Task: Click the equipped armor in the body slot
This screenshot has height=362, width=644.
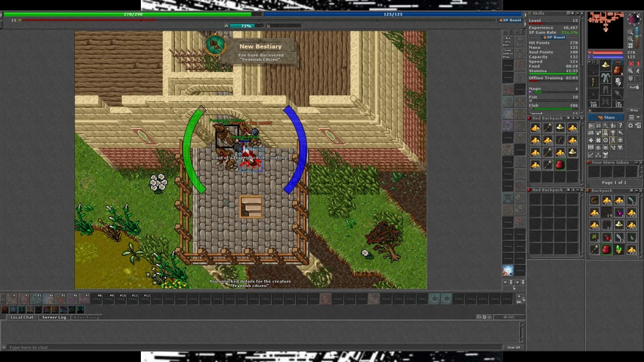Action: (606, 78)
